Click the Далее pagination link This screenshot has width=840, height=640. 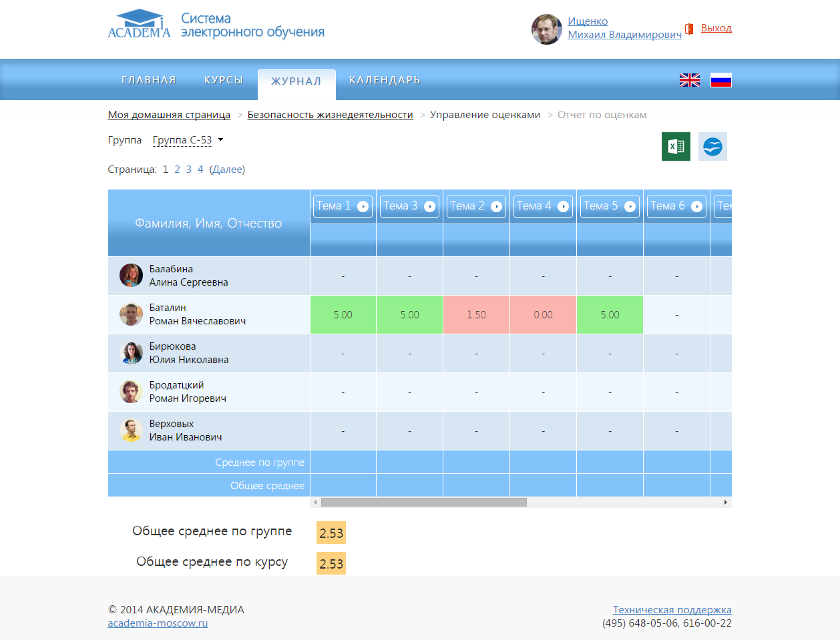point(227,170)
